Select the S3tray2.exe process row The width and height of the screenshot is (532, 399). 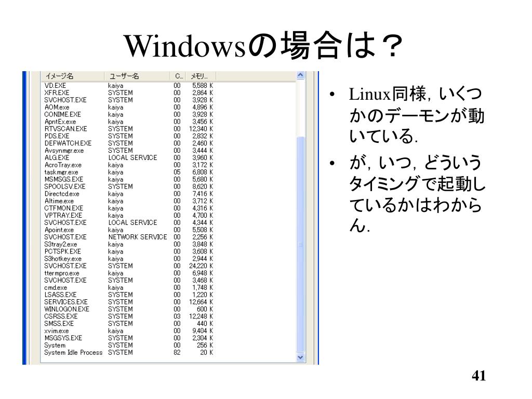pyautogui.click(x=129, y=244)
